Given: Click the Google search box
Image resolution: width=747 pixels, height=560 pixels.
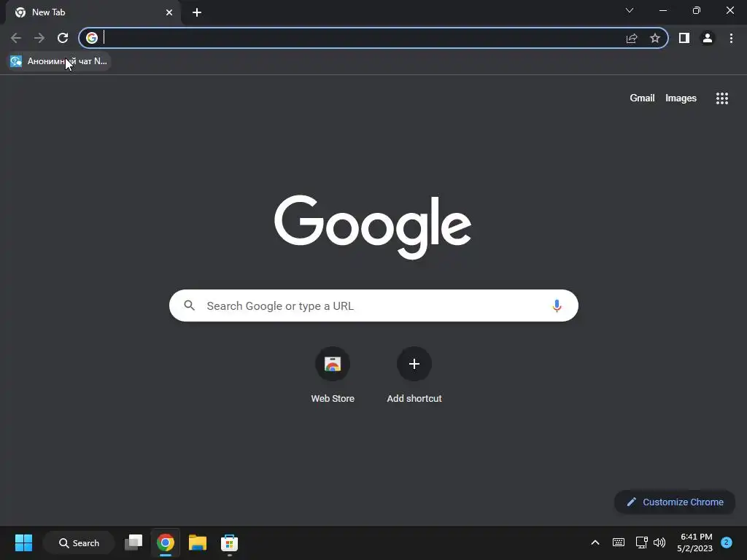Looking at the screenshot, I should coord(373,306).
